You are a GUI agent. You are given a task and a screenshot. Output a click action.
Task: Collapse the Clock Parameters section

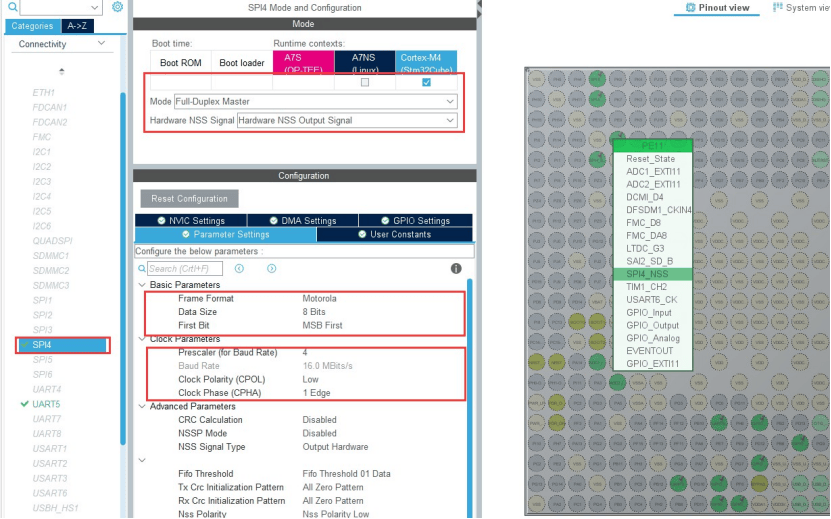pyautogui.click(x=142, y=339)
